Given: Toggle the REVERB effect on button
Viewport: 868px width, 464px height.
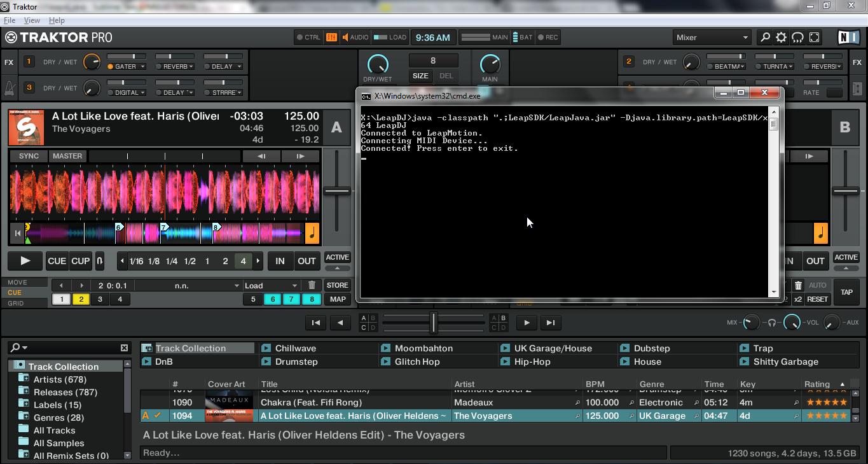Looking at the screenshot, I should pyautogui.click(x=159, y=66).
